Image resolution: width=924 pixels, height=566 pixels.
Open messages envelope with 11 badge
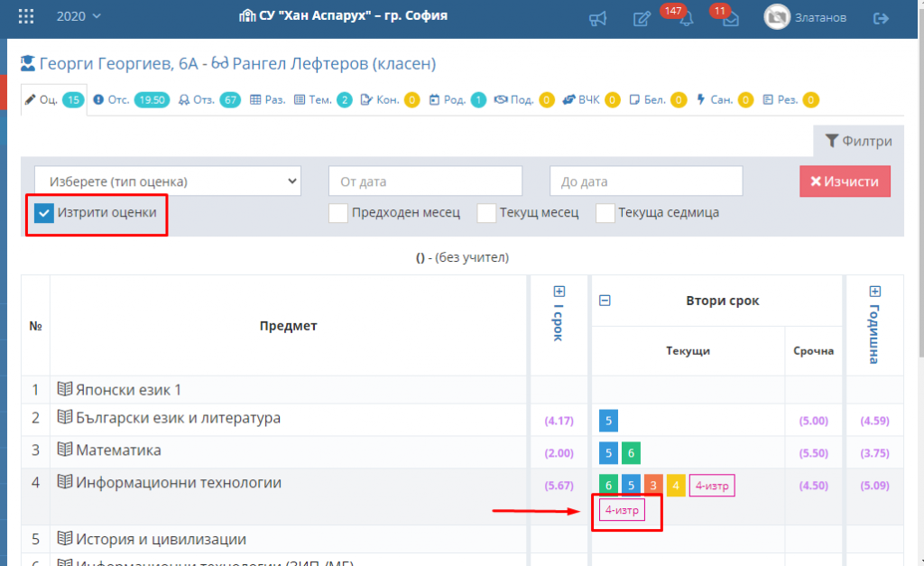731,20
